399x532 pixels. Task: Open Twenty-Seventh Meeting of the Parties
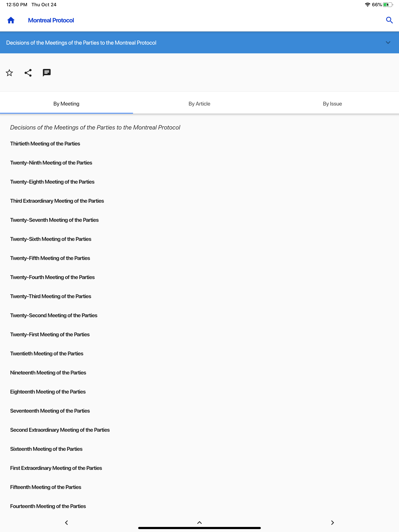click(x=54, y=220)
